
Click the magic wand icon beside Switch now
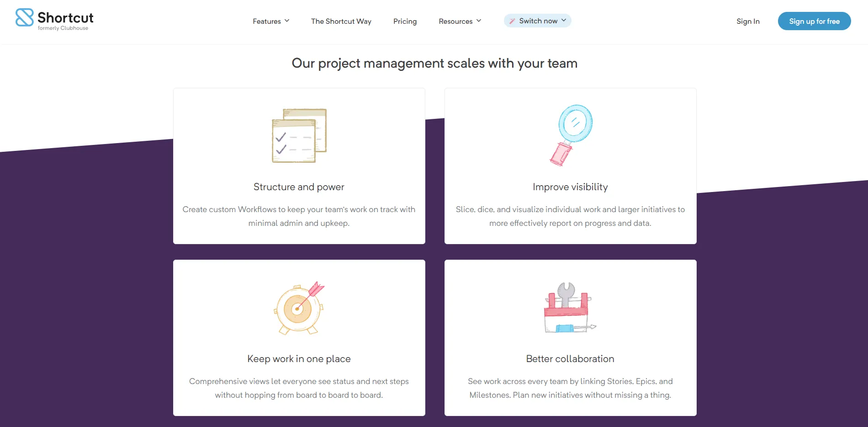coord(512,21)
